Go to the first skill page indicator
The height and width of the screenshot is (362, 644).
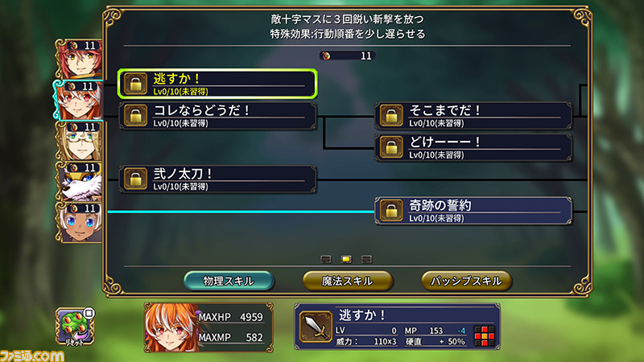pos(326,259)
